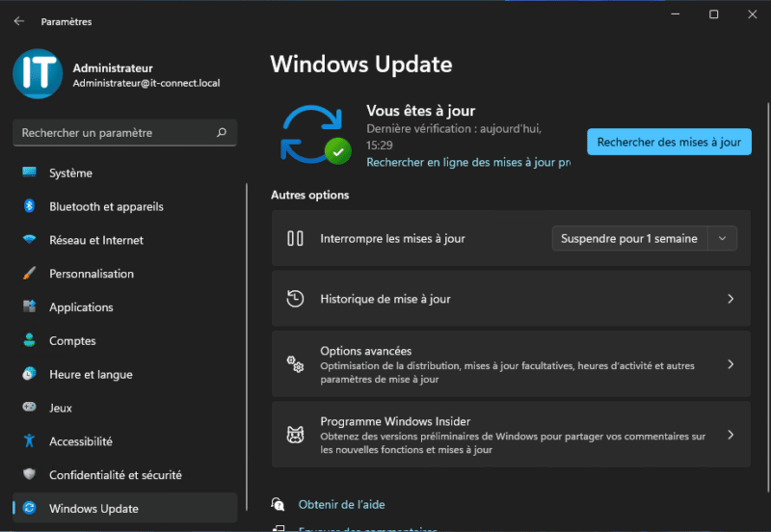The image size is (771, 532).
Task: Open the Applications settings section
Action: [x=81, y=307]
